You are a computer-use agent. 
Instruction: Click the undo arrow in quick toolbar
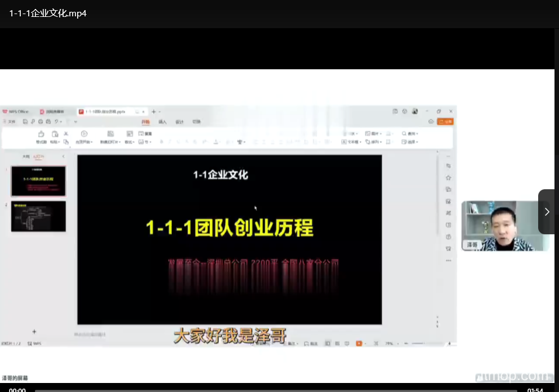point(56,122)
